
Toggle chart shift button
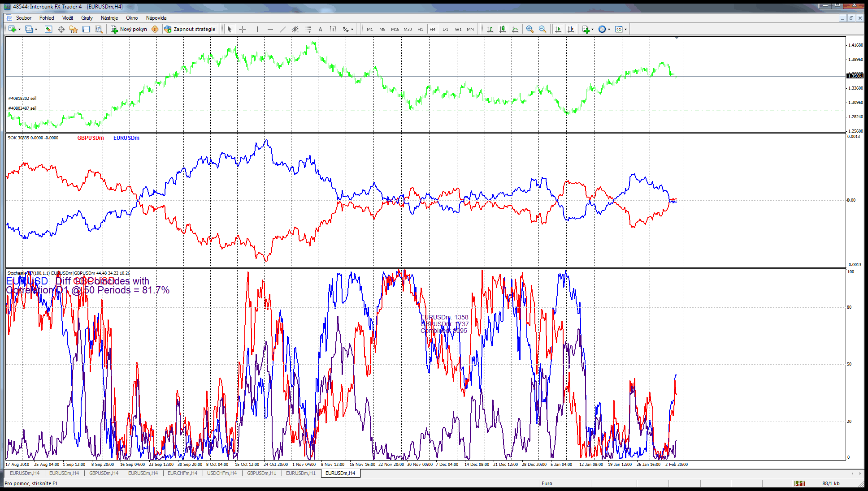(571, 29)
